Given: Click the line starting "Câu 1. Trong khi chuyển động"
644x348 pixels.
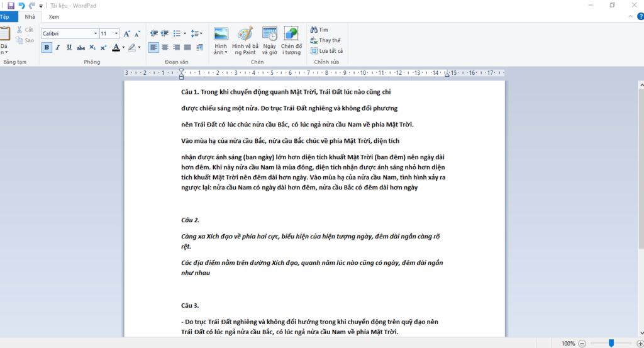Looking at the screenshot, I should pyautogui.click(x=286, y=92).
